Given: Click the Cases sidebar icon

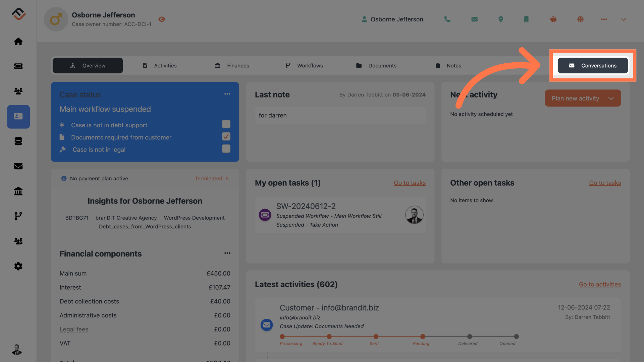Looking at the screenshot, I should (18, 117).
